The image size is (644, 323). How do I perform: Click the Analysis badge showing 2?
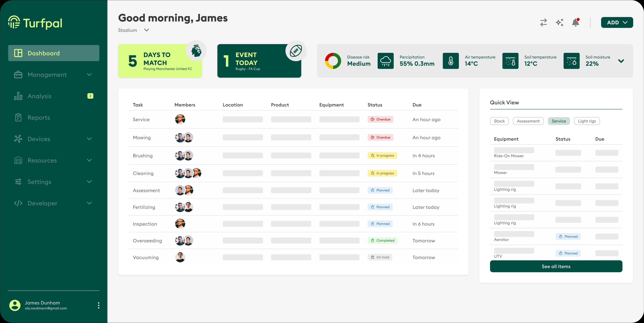pos(90,96)
